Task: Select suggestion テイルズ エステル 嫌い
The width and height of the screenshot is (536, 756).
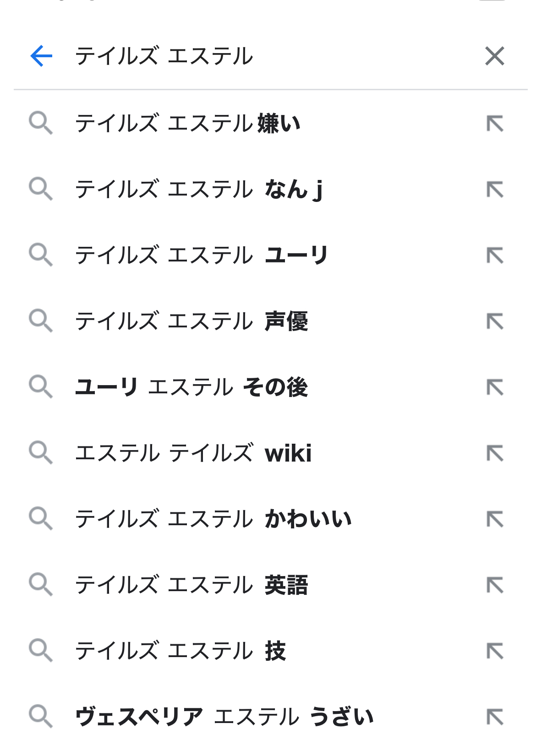Action: pos(188,124)
